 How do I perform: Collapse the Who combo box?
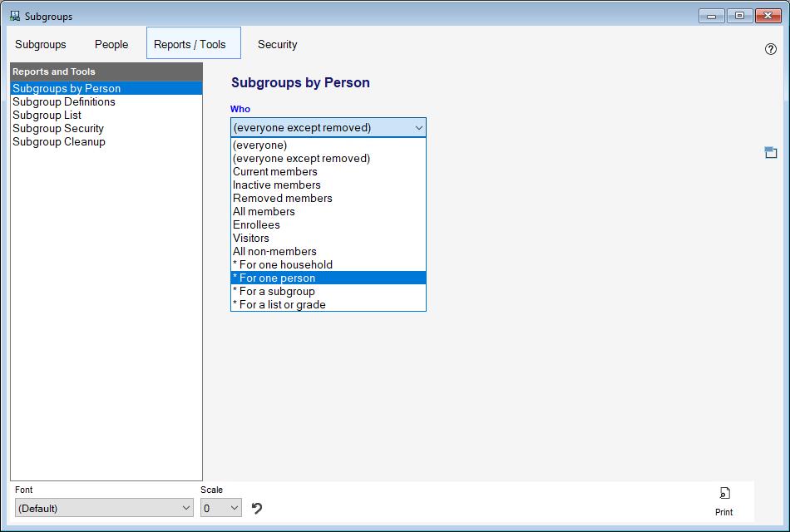point(418,128)
